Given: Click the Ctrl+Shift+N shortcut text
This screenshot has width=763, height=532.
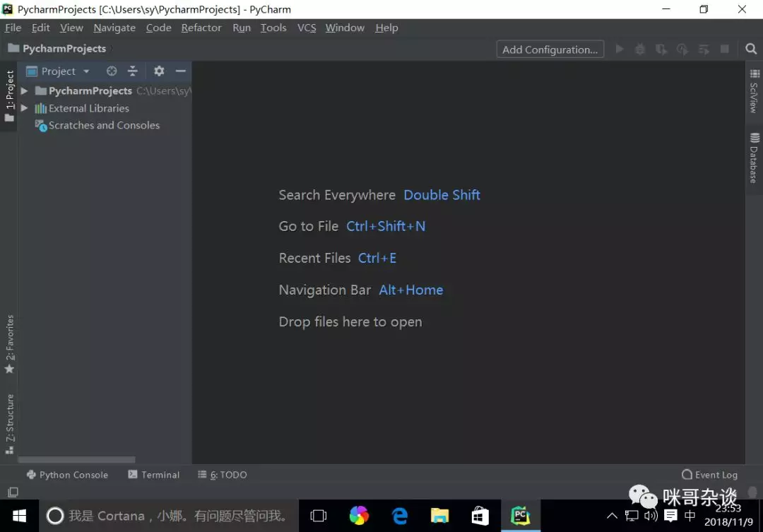Looking at the screenshot, I should pos(386,226).
